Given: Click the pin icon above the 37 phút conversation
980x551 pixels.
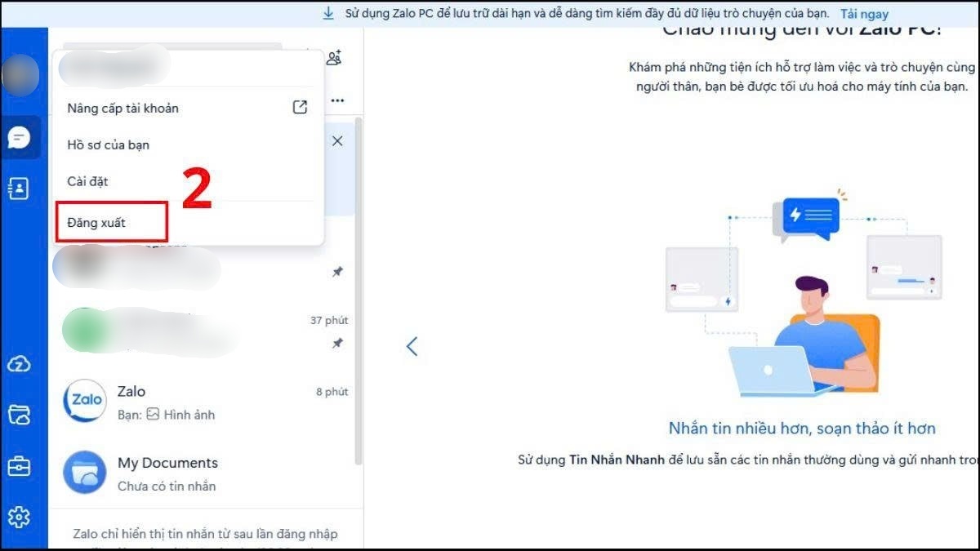Looking at the screenshot, I should [337, 272].
